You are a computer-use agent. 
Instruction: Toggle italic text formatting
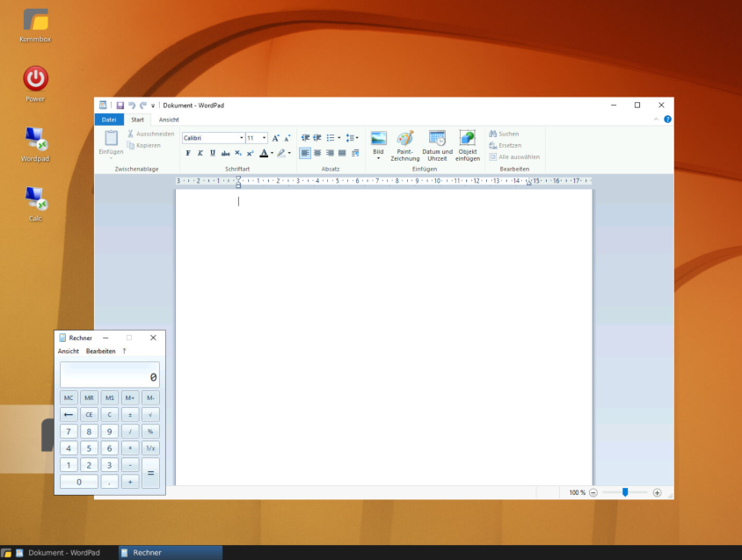[200, 153]
